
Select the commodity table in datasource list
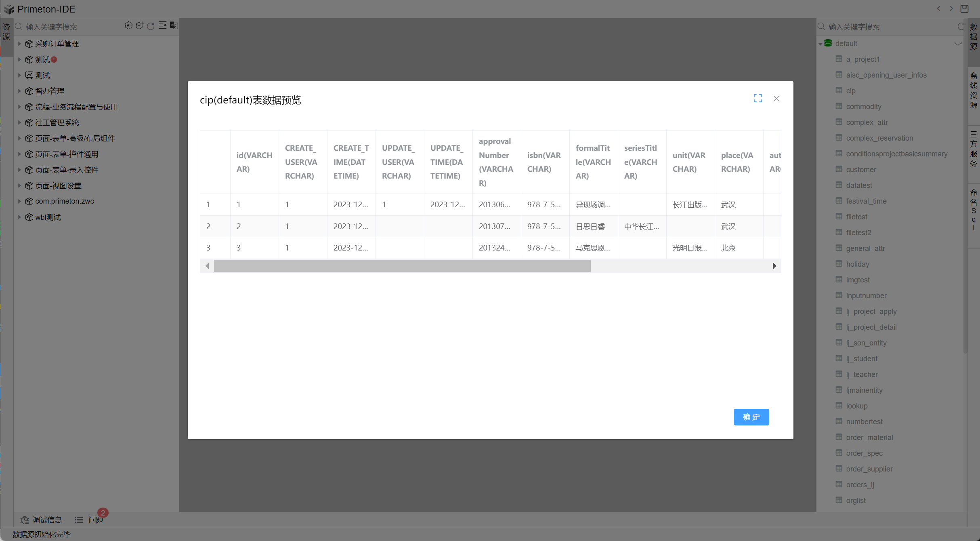coord(863,107)
